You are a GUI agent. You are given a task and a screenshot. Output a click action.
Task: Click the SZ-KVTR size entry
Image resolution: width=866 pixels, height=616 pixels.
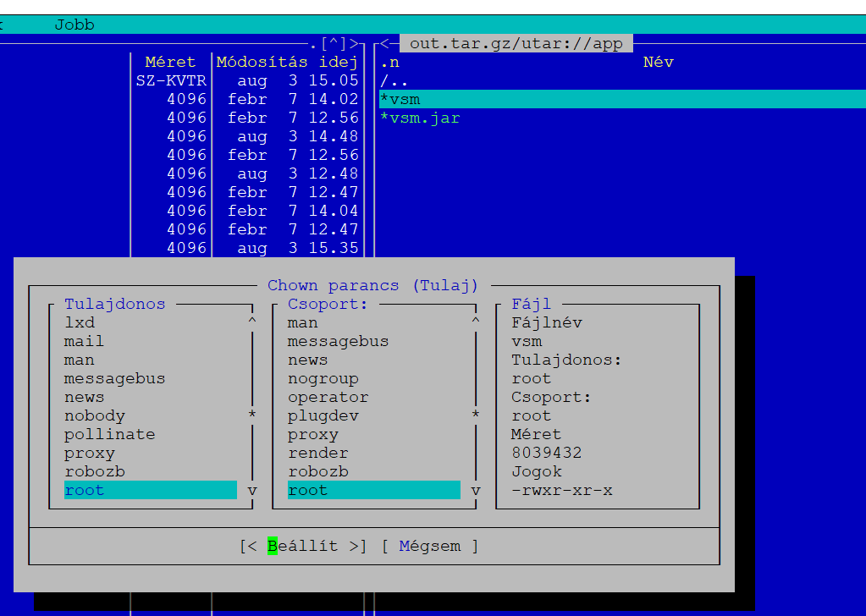pyautogui.click(x=171, y=80)
